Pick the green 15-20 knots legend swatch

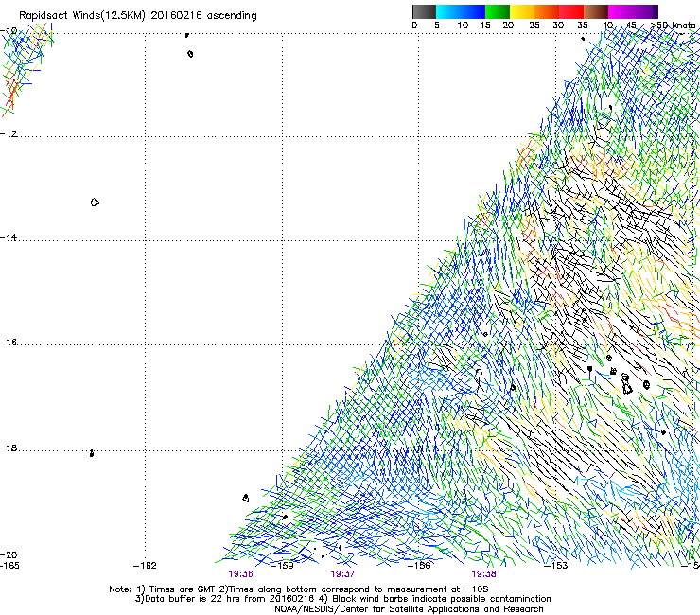[498, 11]
